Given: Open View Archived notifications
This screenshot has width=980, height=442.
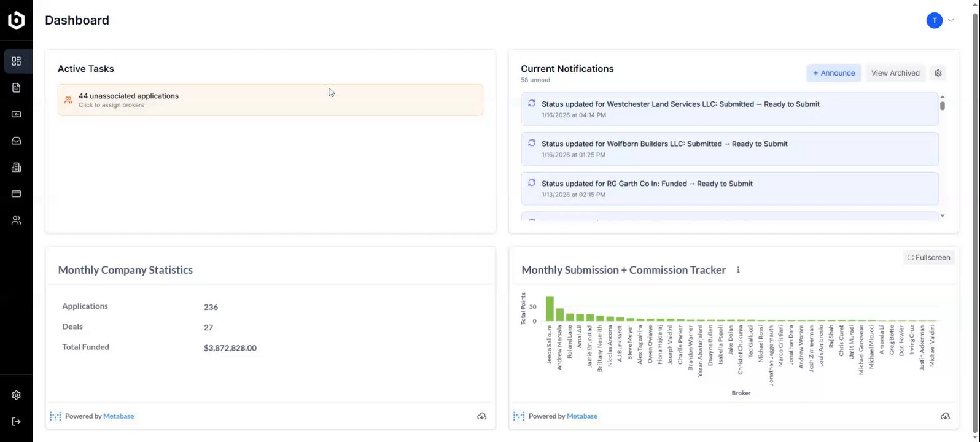Looking at the screenshot, I should pyautogui.click(x=895, y=73).
